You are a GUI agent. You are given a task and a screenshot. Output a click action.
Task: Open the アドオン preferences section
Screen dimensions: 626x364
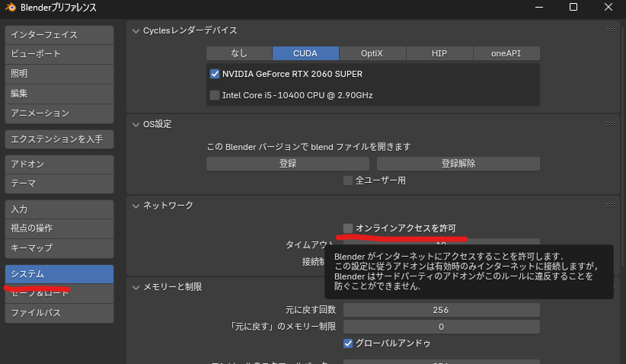[x=59, y=164]
